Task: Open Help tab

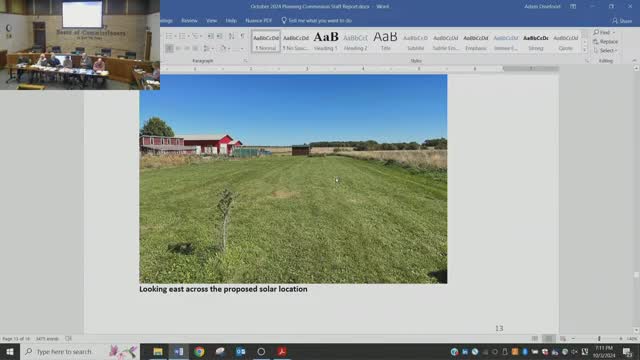Action: pos(231,21)
